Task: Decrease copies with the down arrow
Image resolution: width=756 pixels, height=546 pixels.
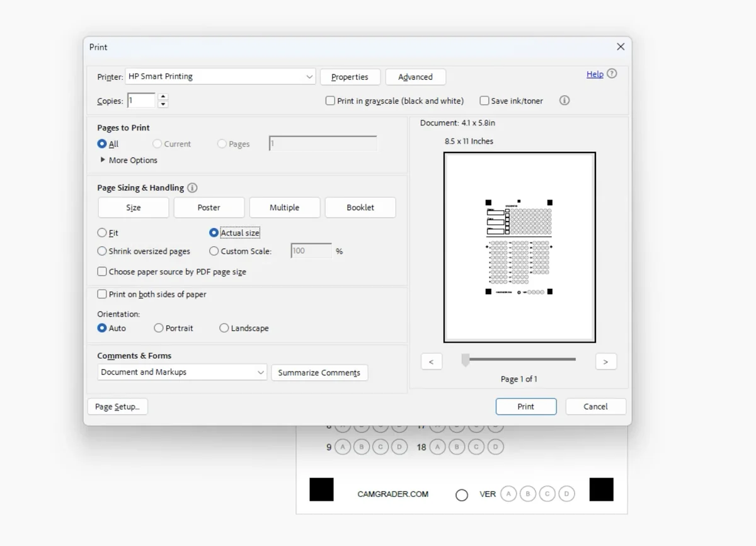Action: click(163, 104)
